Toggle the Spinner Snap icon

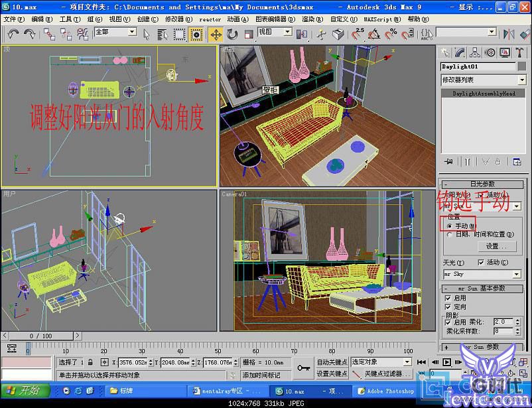[407, 34]
